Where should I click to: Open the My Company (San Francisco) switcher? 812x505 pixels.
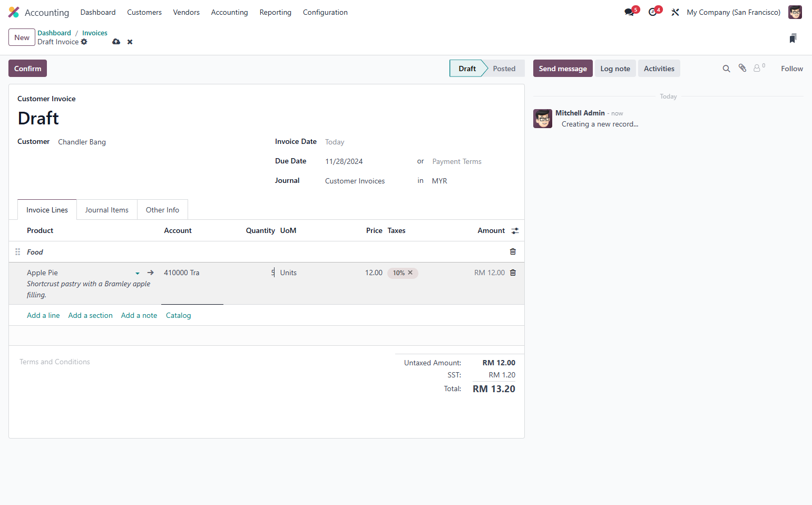pos(733,12)
